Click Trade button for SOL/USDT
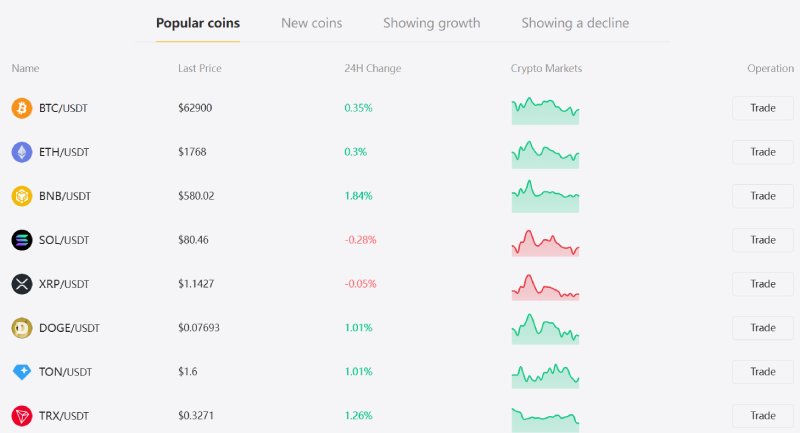This screenshot has width=800, height=433. [763, 240]
